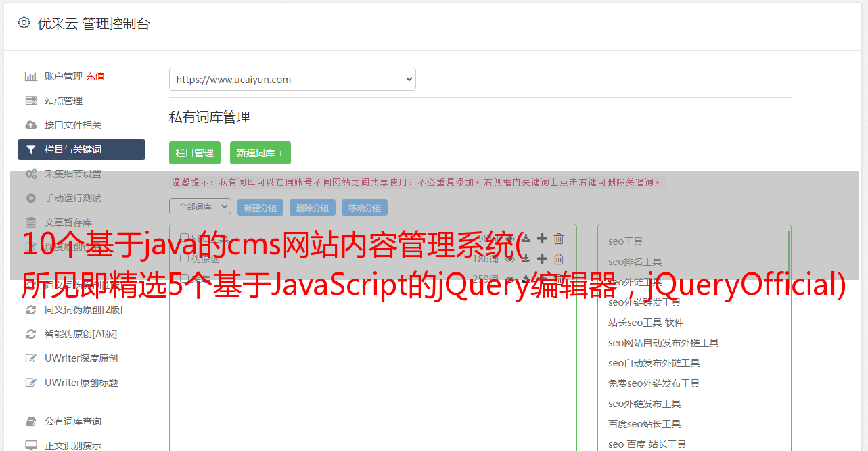Download the SEO工具 word library

(x=526, y=239)
